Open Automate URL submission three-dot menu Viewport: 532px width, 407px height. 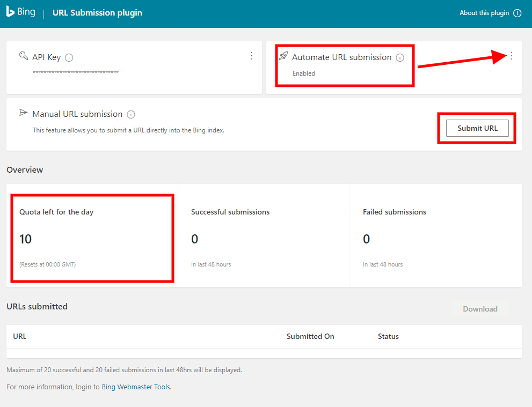511,56
